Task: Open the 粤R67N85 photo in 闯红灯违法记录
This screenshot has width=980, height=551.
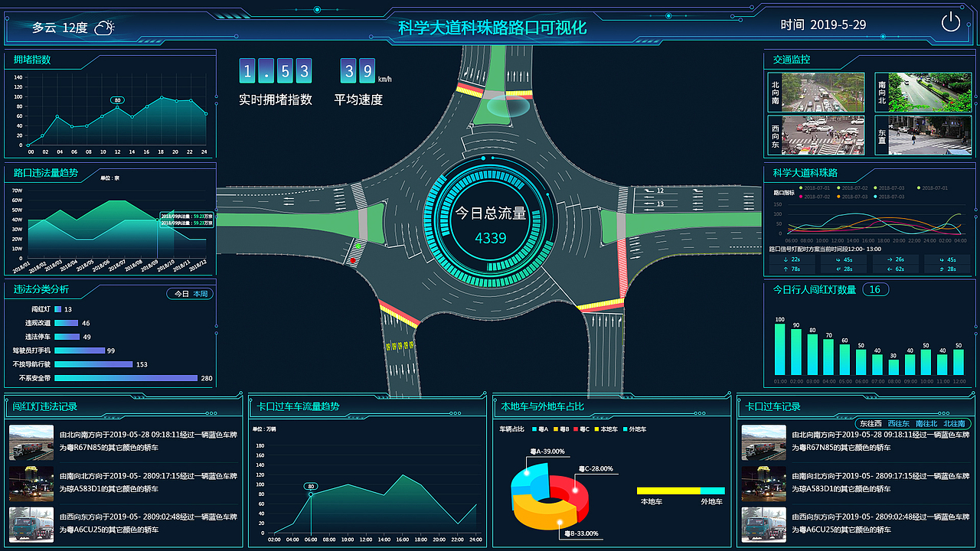Action: click(x=31, y=442)
